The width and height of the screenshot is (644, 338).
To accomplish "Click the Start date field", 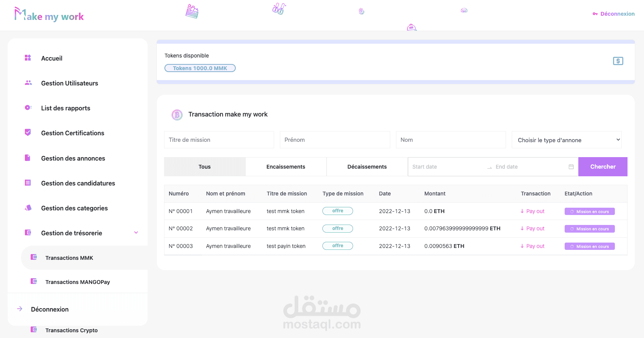I will coord(447,167).
